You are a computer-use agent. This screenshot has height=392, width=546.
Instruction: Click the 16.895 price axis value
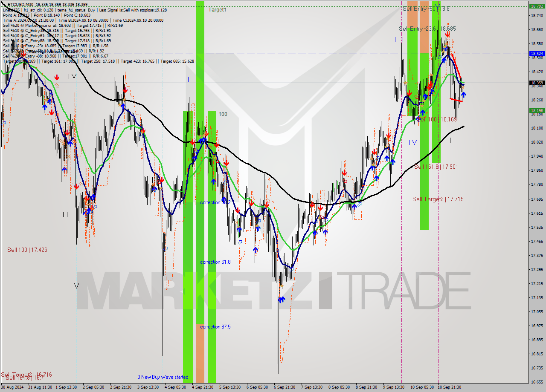click(537, 340)
